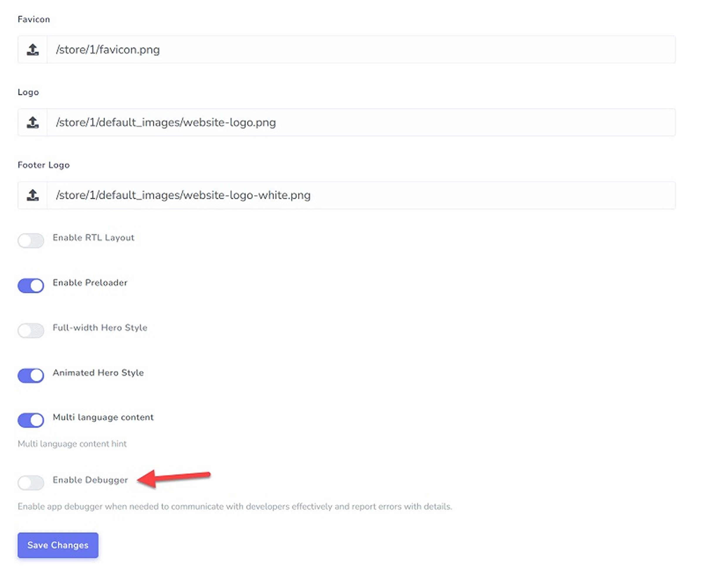Click the website-logo.png path field
Image resolution: width=704 pixels, height=588 pixels.
361,122
